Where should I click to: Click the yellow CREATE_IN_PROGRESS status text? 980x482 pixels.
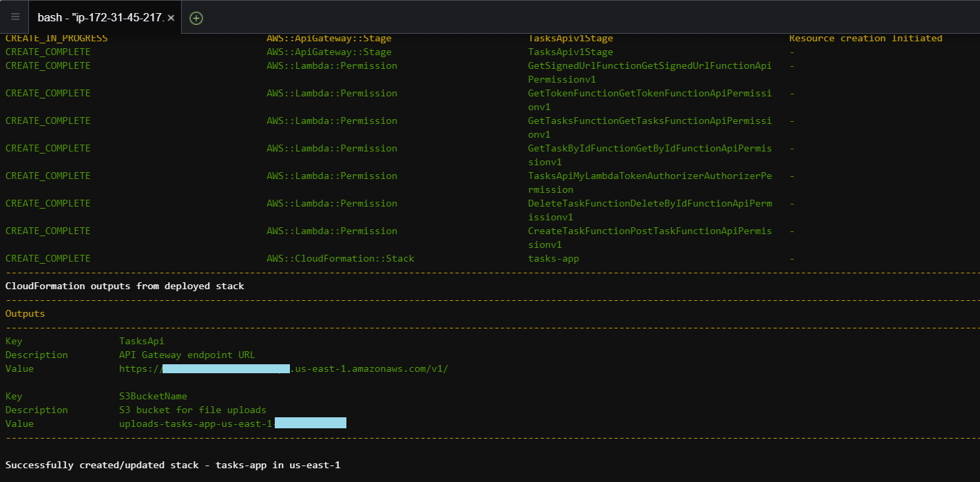pyautogui.click(x=56, y=39)
